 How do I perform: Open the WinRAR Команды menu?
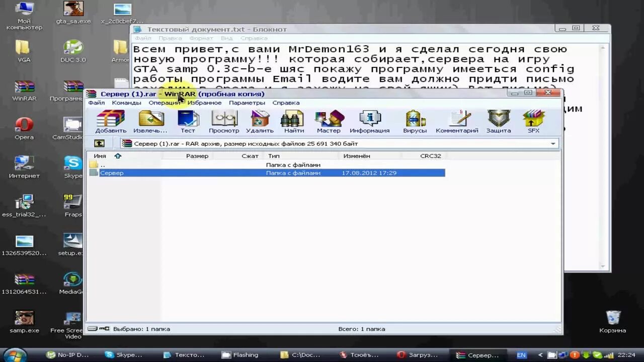(x=126, y=103)
